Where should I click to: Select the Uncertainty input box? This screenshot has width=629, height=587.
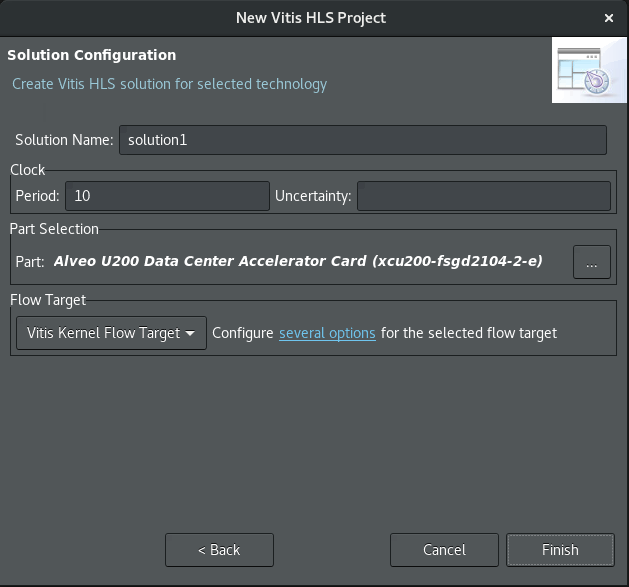point(483,196)
